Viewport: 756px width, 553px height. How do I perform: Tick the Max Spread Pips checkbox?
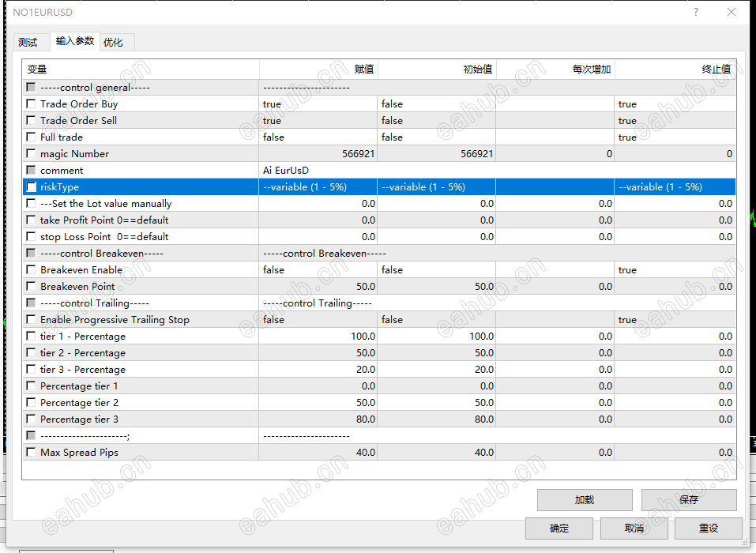(31, 452)
